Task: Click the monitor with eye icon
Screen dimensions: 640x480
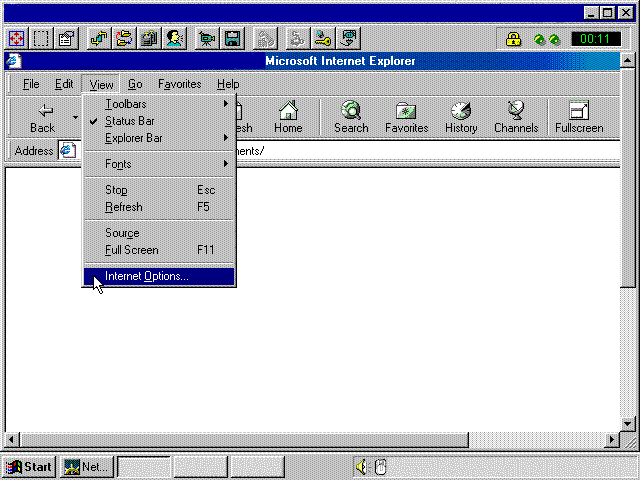Action: click(349, 39)
